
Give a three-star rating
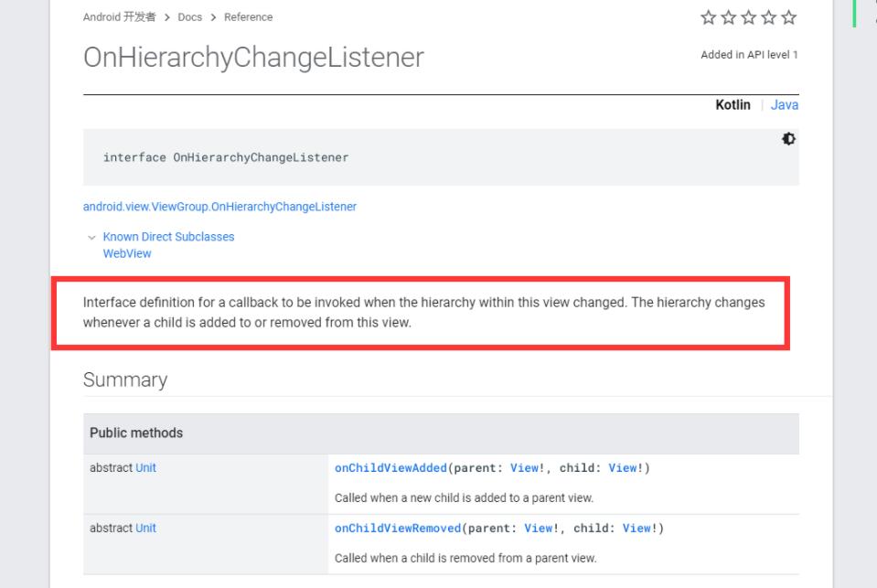tap(747, 18)
